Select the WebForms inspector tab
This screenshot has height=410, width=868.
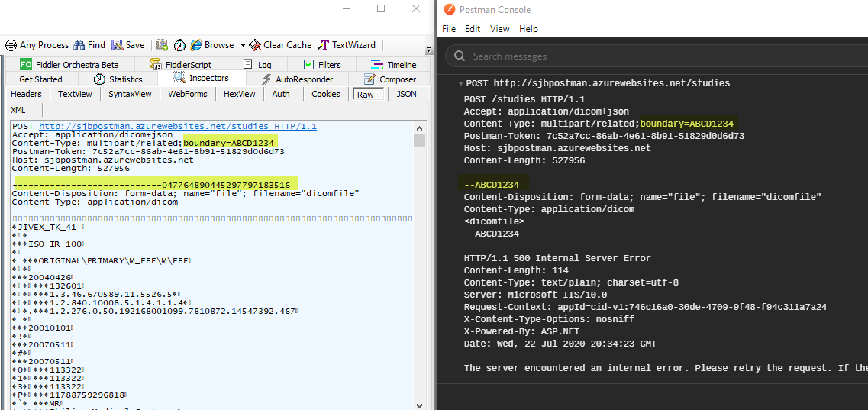(188, 94)
